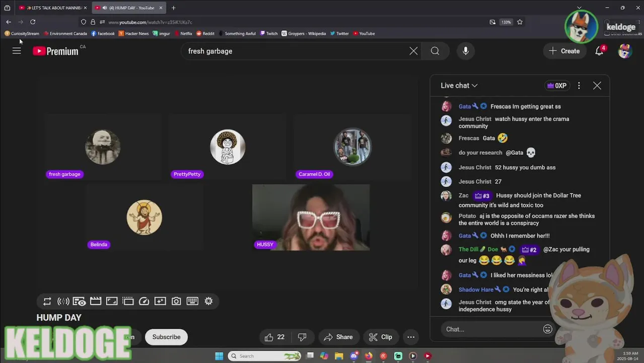This screenshot has height=363, width=644.
Task: Reload the current page
Action: tap(33, 22)
